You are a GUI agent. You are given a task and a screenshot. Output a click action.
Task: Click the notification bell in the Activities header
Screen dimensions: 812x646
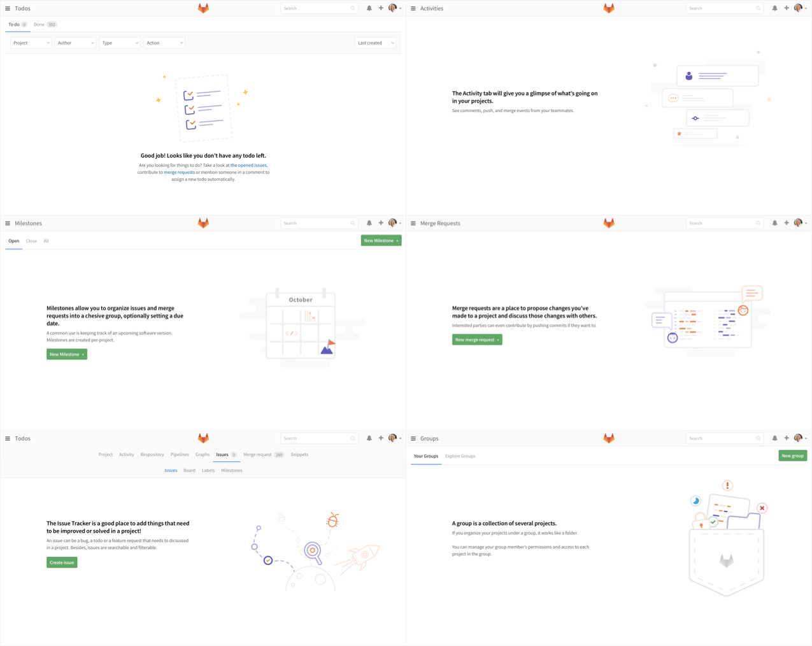click(774, 8)
